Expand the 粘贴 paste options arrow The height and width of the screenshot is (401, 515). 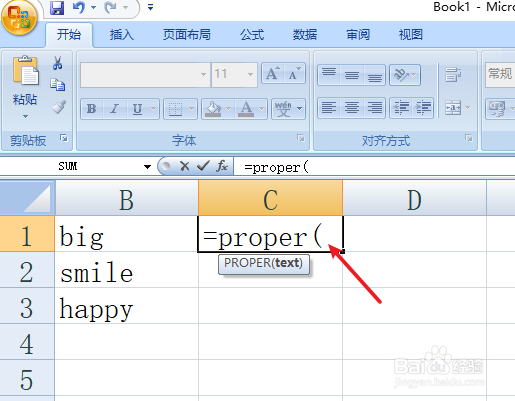[25, 116]
